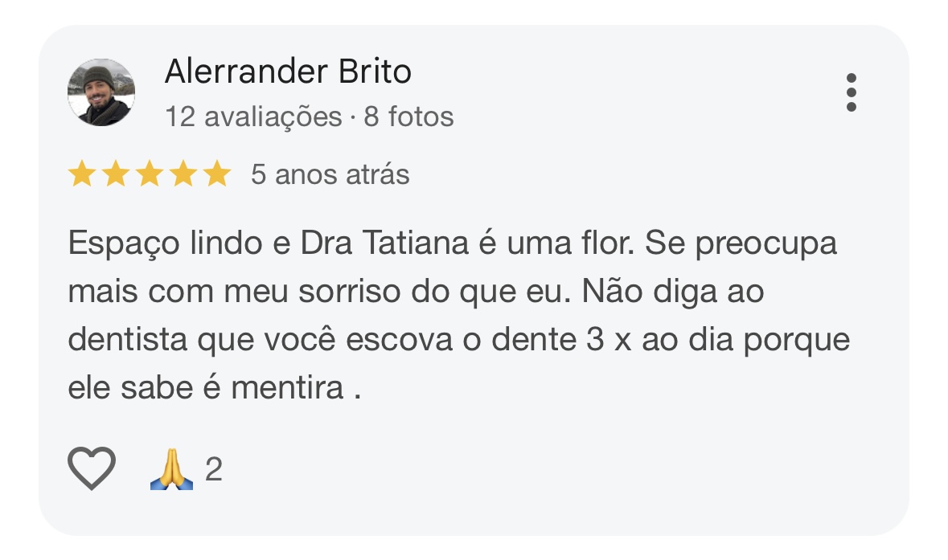Click the review line "ele sabe é mentira"
Screen dimensions: 948x560
pos(214,389)
